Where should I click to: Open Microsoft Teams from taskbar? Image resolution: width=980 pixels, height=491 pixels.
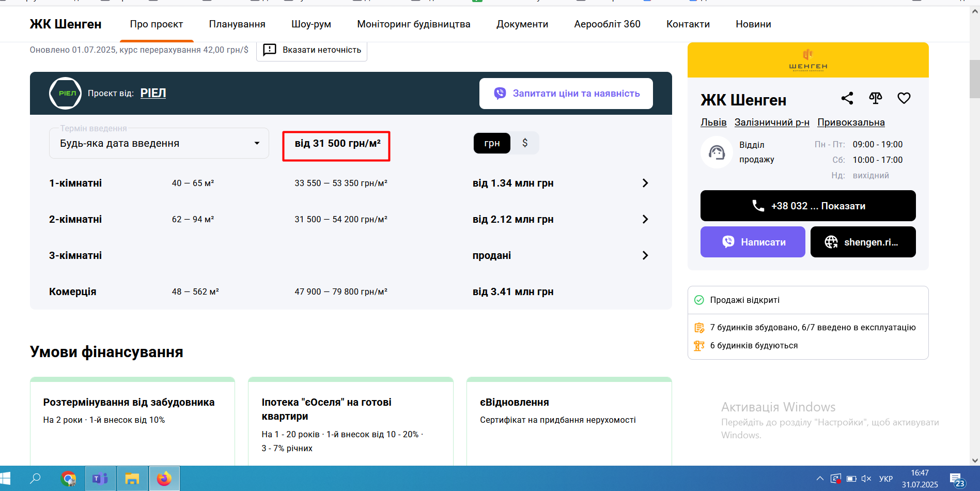coord(100,479)
